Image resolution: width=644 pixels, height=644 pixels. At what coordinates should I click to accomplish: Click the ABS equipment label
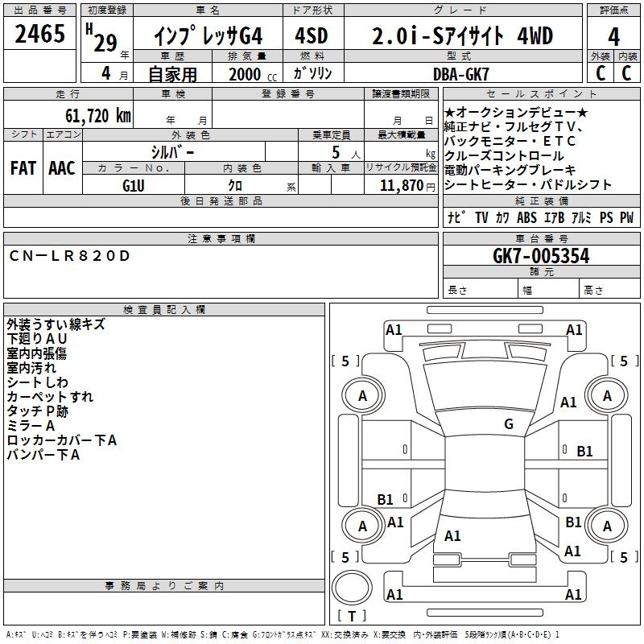click(x=526, y=217)
